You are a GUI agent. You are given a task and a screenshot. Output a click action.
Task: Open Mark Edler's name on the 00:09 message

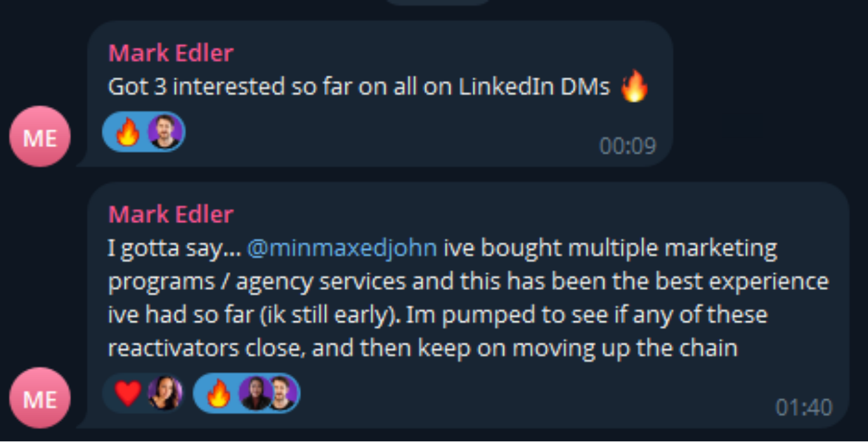point(171,53)
